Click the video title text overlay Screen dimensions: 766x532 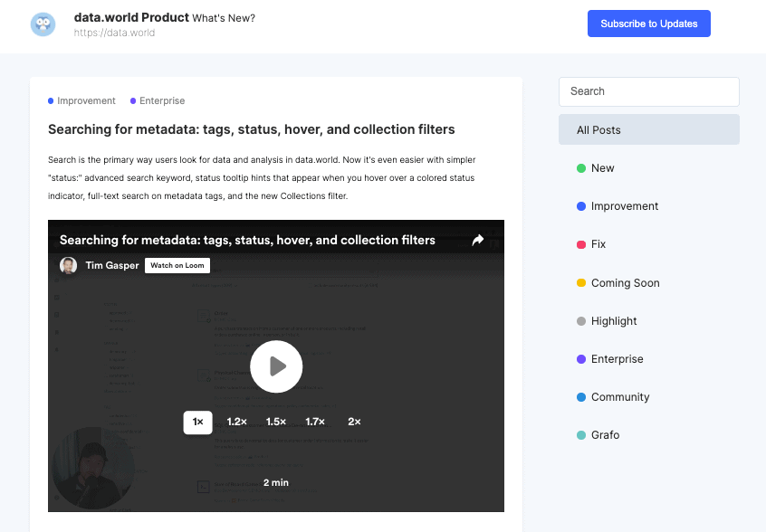(x=247, y=240)
